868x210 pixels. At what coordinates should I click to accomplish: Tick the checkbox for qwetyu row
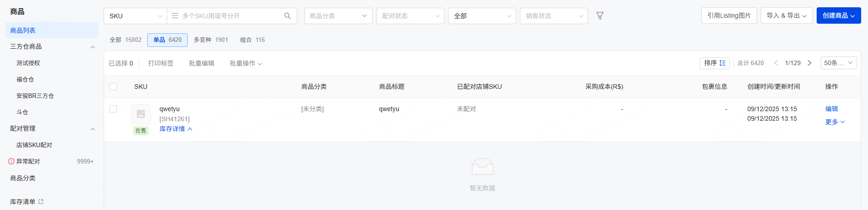[113, 109]
